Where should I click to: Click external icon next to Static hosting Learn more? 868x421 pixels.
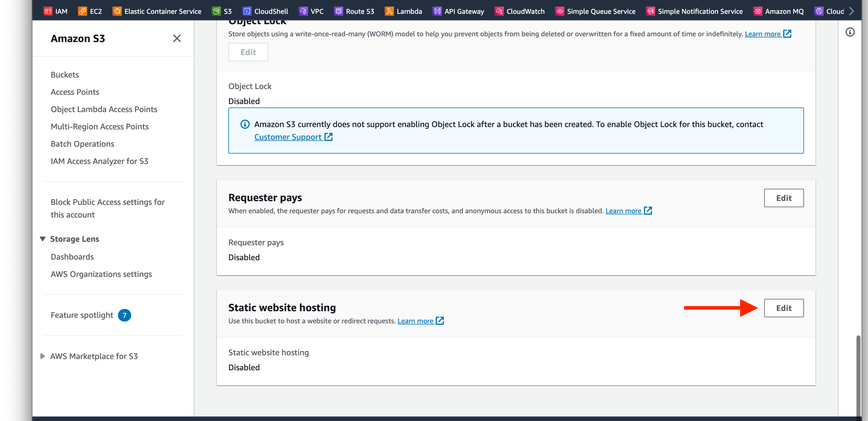(440, 321)
